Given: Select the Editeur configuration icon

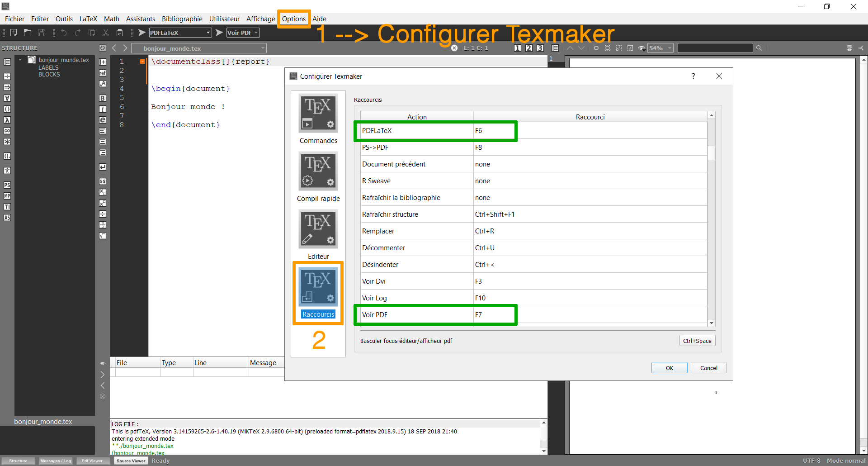Looking at the screenshot, I should point(318,229).
